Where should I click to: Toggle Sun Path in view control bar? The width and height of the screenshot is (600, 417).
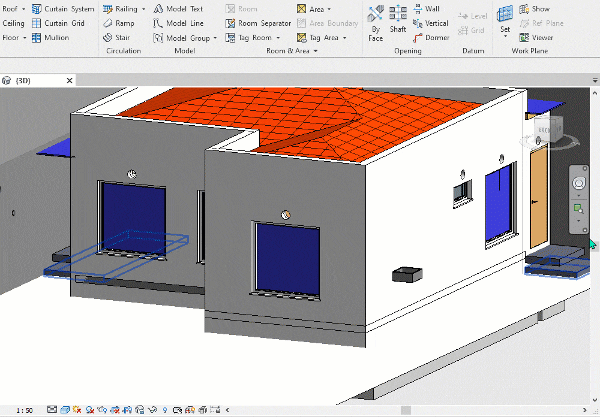[x=77, y=410]
